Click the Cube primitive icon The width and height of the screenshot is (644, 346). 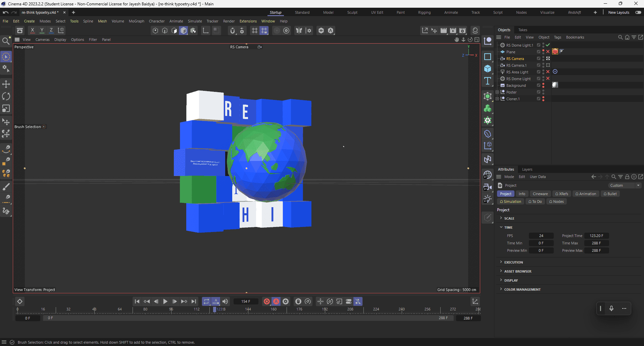click(488, 69)
